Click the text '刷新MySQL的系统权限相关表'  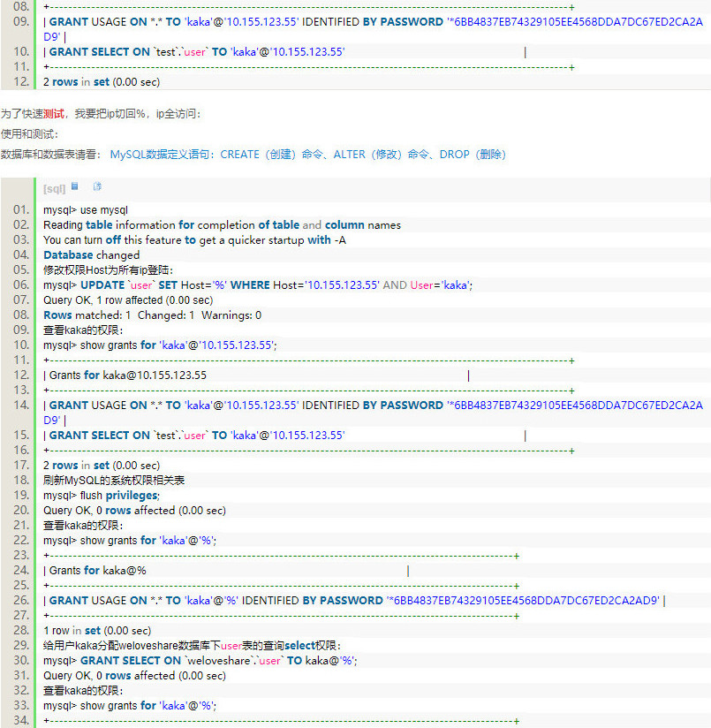click(114, 480)
